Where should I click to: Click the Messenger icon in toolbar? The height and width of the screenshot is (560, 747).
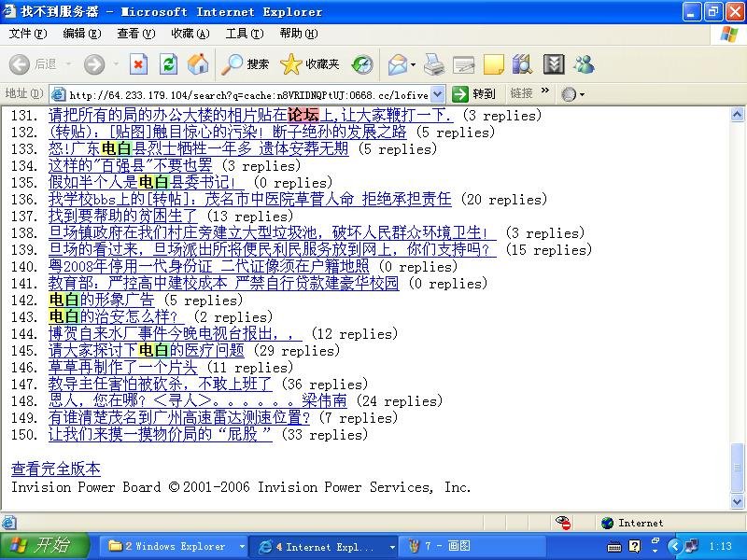585,64
